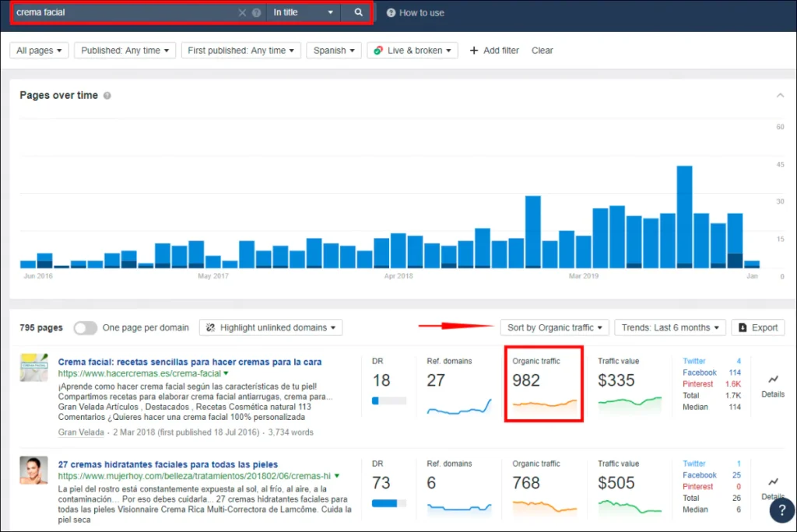Click the Export button
The height and width of the screenshot is (532, 797).
[x=757, y=327]
